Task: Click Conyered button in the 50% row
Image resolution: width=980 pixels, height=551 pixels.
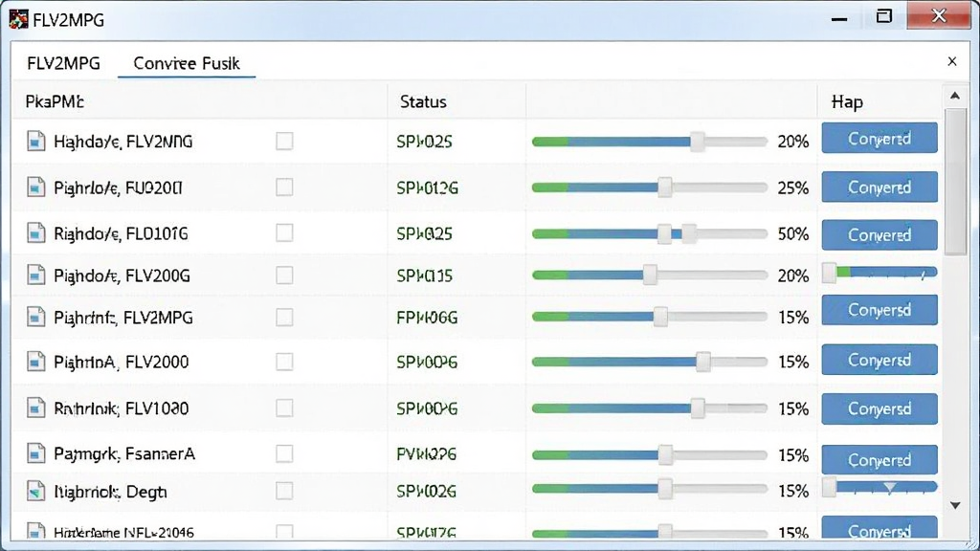Action: point(880,235)
